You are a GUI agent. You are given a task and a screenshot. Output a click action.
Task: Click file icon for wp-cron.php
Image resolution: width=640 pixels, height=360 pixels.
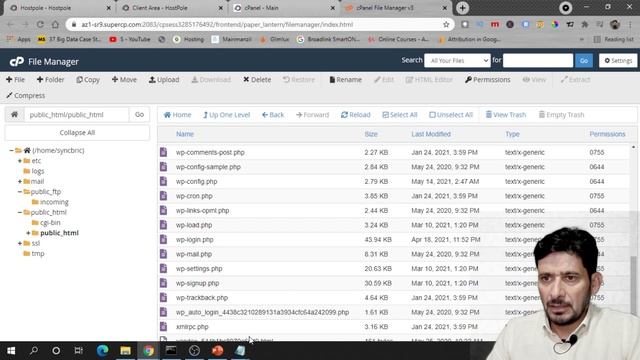tap(163, 196)
